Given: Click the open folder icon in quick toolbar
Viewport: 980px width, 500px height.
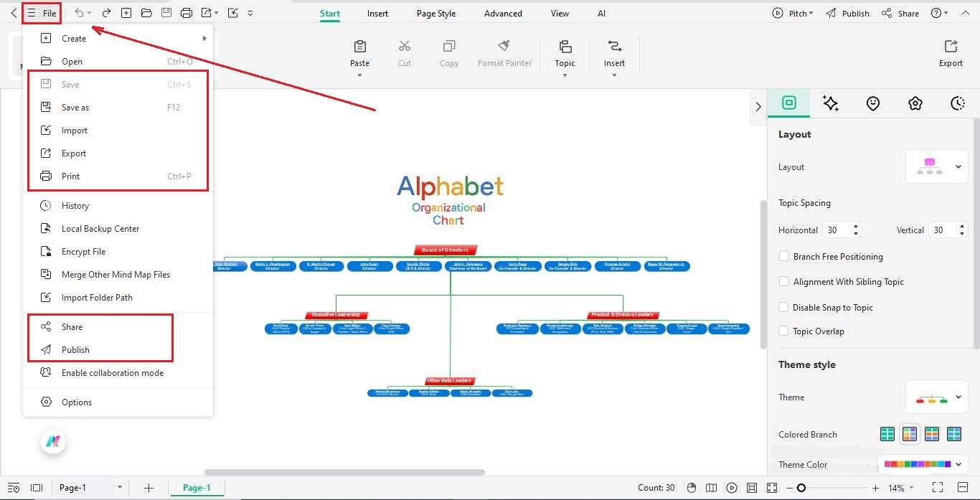Looking at the screenshot, I should (146, 13).
